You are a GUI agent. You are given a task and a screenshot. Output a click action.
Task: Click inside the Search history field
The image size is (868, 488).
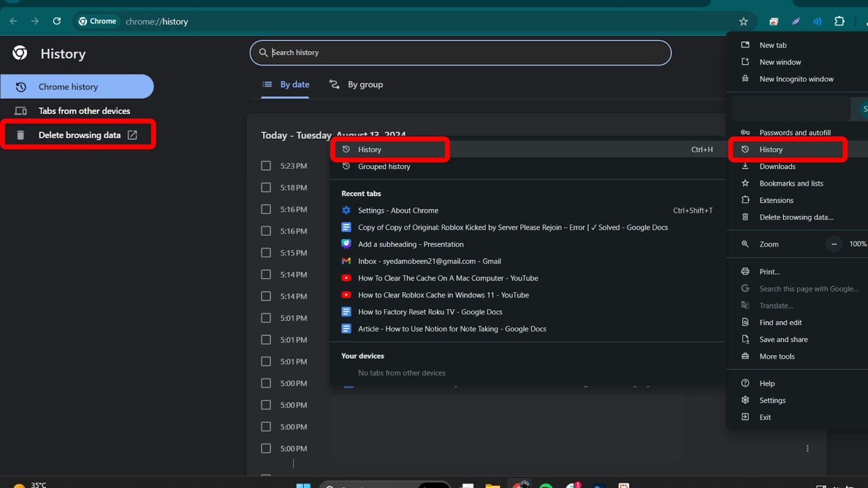coord(460,53)
